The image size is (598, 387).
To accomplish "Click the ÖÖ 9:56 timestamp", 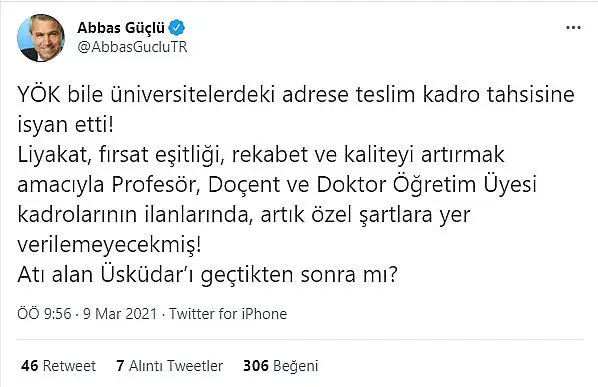I will [44, 314].
